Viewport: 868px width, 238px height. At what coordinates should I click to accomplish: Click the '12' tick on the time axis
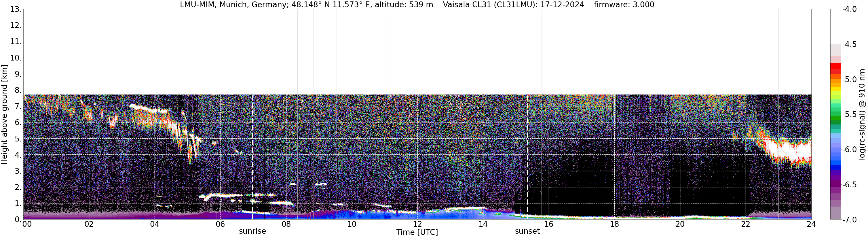click(x=417, y=224)
